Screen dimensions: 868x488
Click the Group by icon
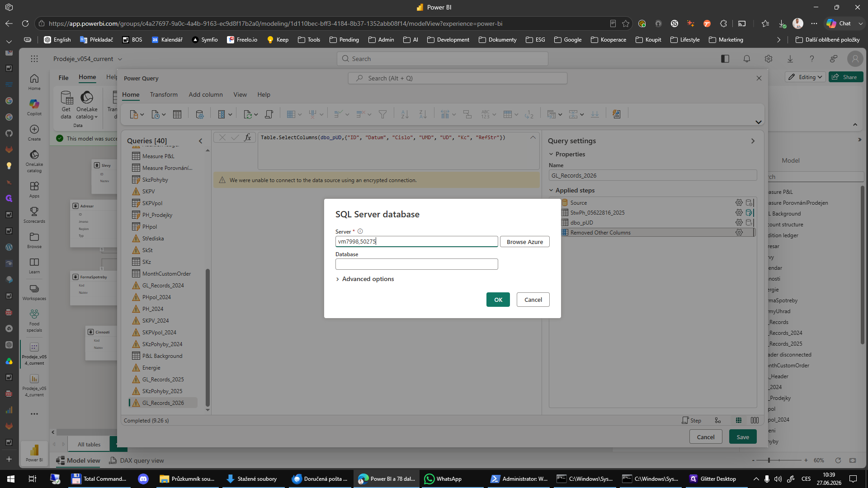click(x=467, y=114)
